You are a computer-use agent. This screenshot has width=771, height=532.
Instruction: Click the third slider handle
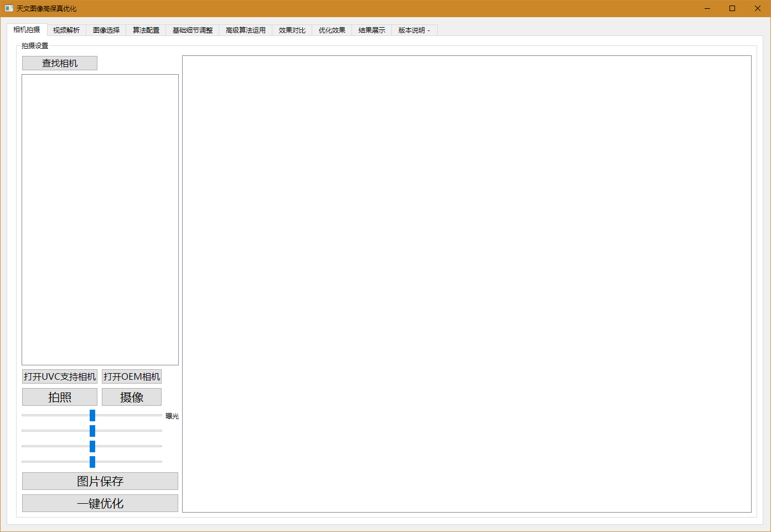tap(92, 446)
